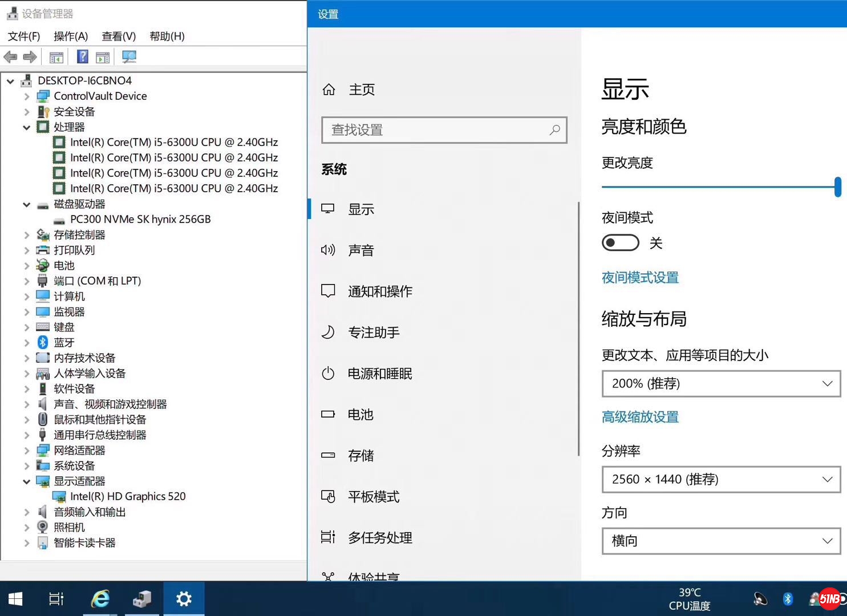Collapse the 处理器 (Processors) tree node
847x616 pixels.
[x=26, y=127]
